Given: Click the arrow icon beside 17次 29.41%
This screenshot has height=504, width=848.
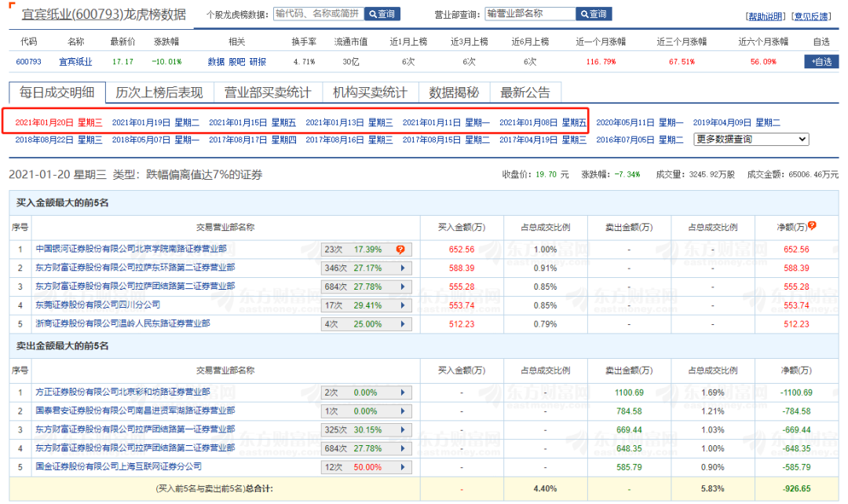Looking at the screenshot, I should pos(403,305).
